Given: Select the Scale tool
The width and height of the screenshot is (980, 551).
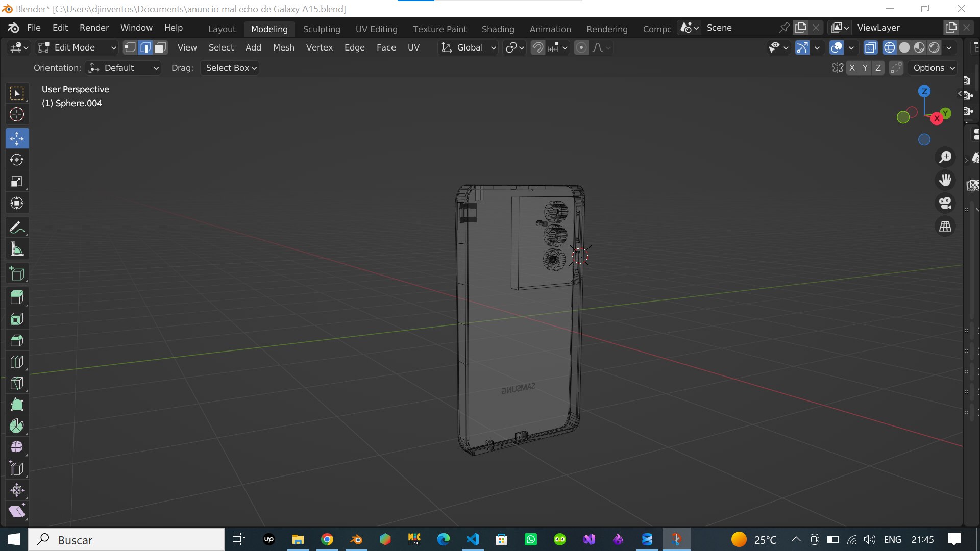Looking at the screenshot, I should tap(17, 181).
